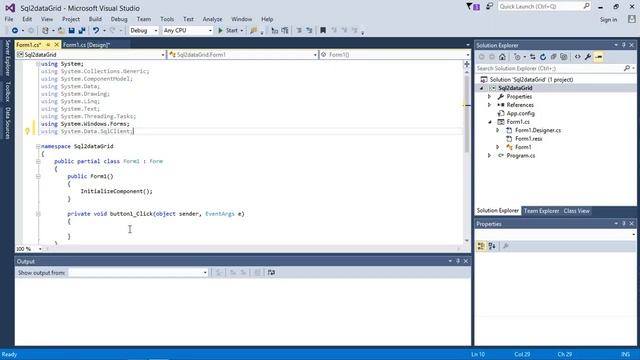Click the New Project toolbar icon
Screen dimensions: 640x360
pos(45,31)
